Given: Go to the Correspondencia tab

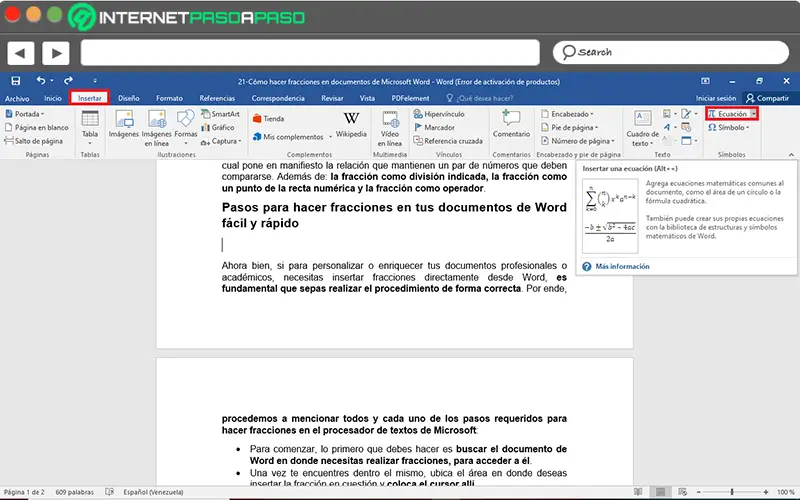Looking at the screenshot, I should click(x=278, y=98).
